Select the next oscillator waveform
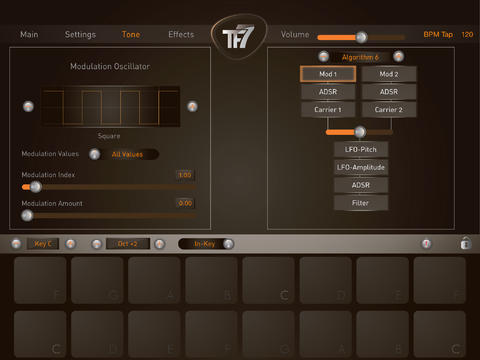 click(192, 107)
